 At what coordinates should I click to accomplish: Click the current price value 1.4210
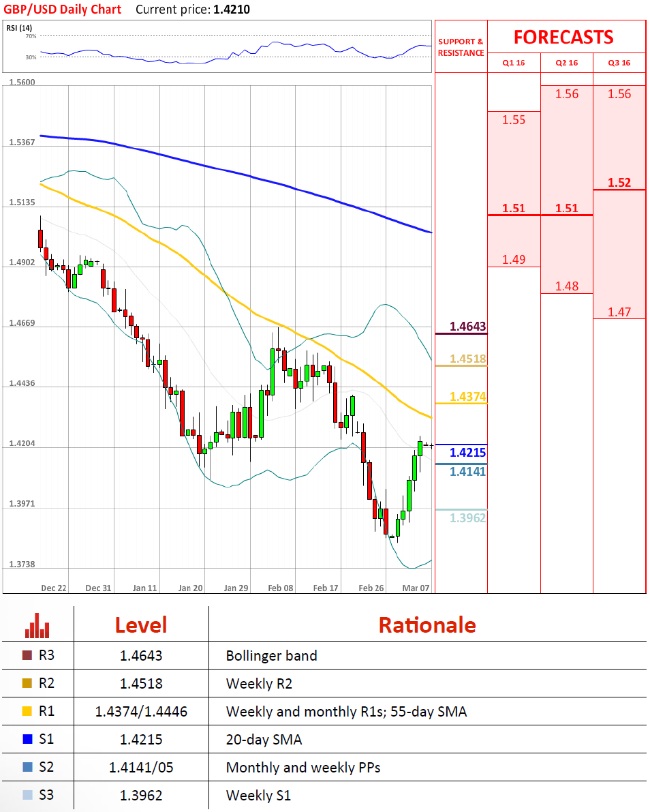(232, 10)
